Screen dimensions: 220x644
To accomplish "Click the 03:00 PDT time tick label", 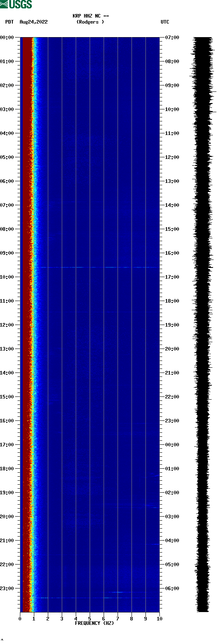I will [x=7, y=109].
